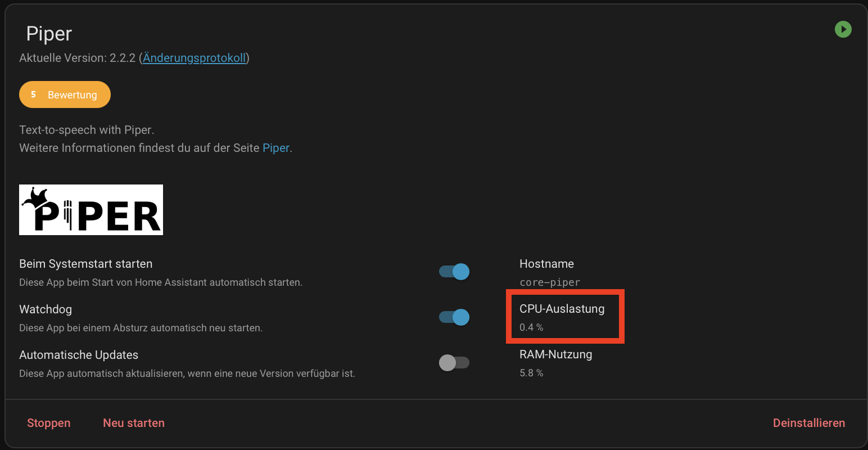Open the Änderungsprotokoll changelog link

click(x=194, y=58)
